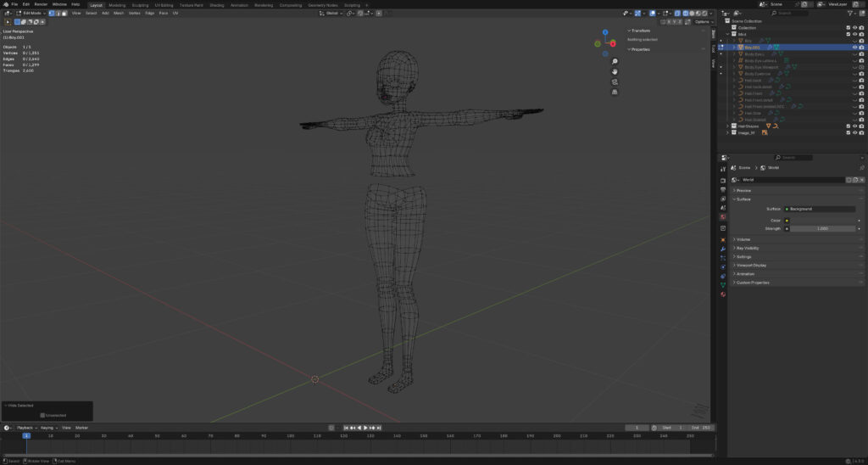Expand the Boy.001 outliner row
The width and height of the screenshot is (868, 465).
click(734, 48)
